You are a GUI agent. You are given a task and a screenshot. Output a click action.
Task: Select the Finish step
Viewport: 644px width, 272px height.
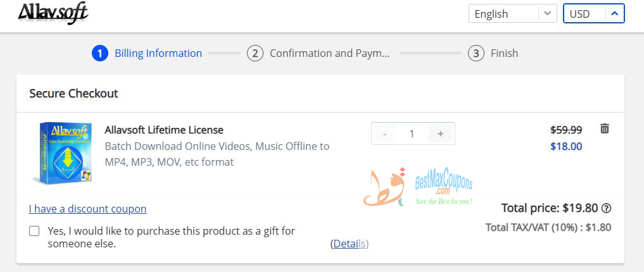[x=493, y=53]
